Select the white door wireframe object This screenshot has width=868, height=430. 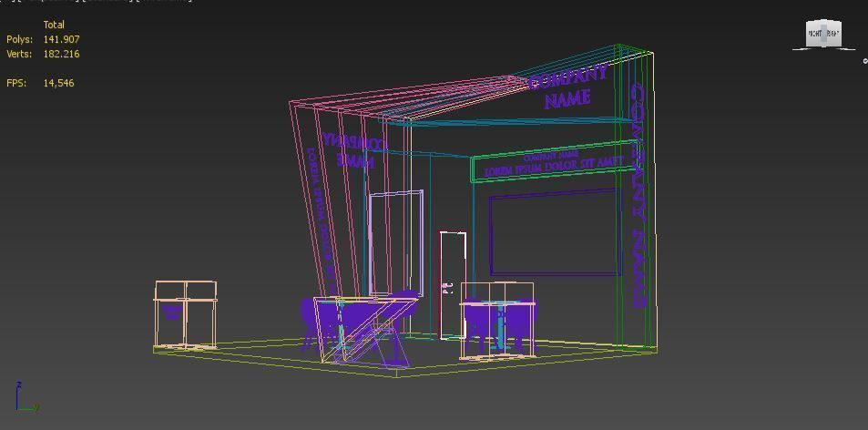coord(453,285)
